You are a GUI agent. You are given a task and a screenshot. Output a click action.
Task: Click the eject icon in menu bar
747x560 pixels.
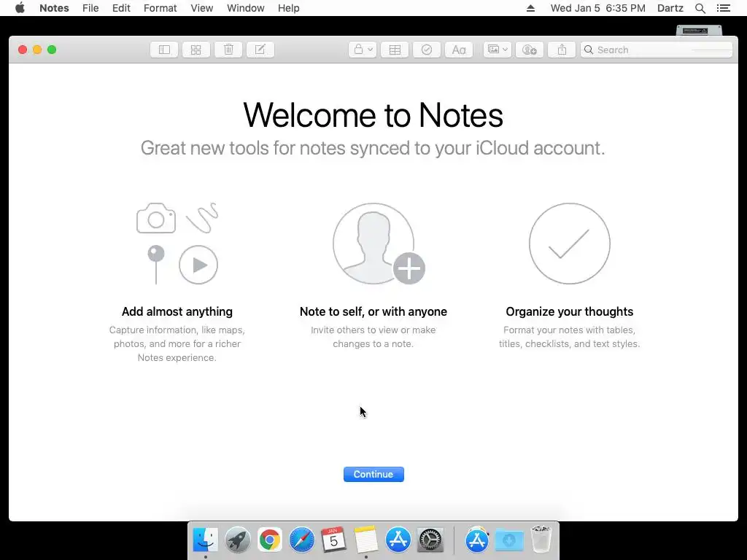click(x=531, y=8)
